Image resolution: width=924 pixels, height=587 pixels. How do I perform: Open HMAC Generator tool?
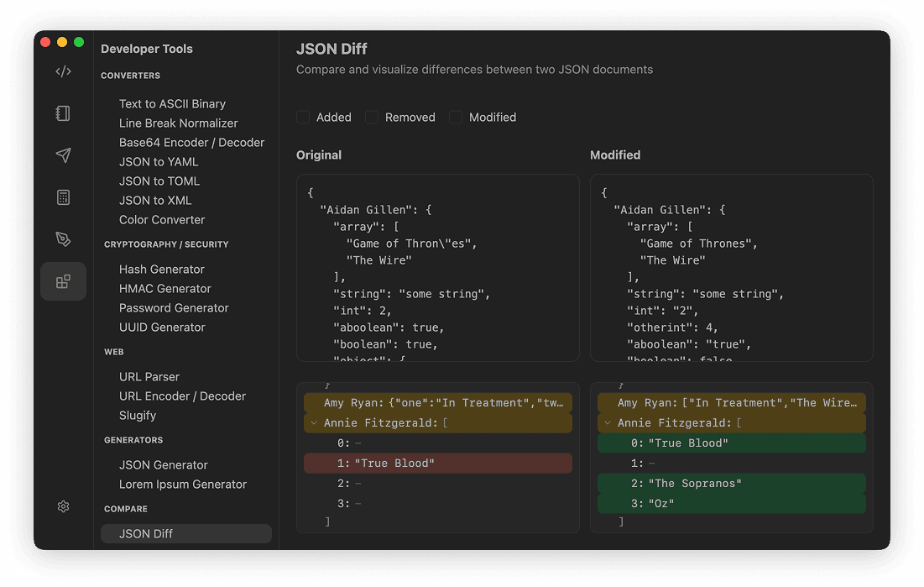coord(165,289)
